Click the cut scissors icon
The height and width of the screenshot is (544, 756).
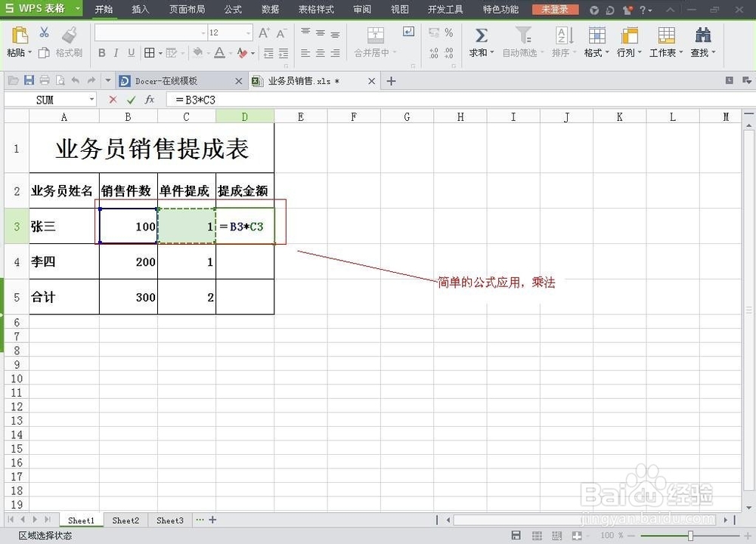click(x=44, y=32)
